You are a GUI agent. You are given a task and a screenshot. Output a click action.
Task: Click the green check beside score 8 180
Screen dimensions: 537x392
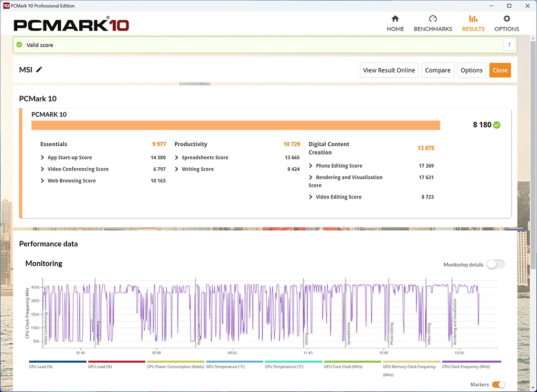click(x=497, y=125)
